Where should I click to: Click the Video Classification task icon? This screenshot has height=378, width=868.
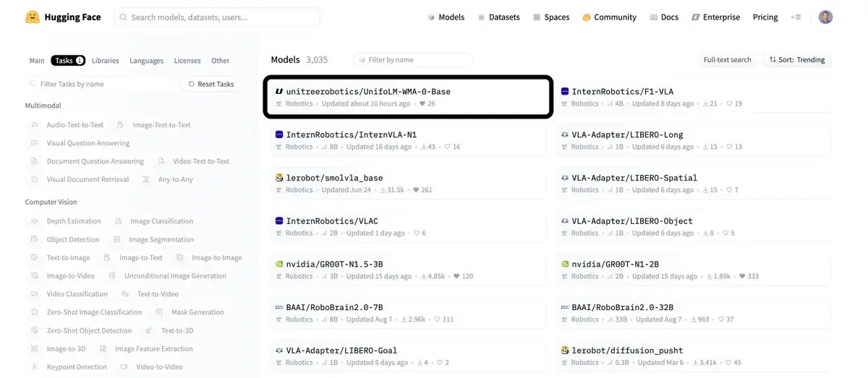click(34, 293)
